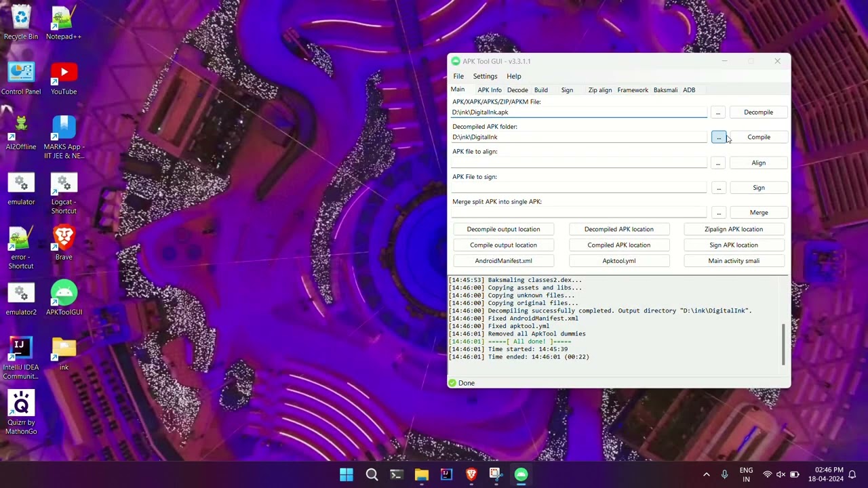Click the log output vertical scrollbar
The height and width of the screenshot is (488, 868).
(783, 344)
